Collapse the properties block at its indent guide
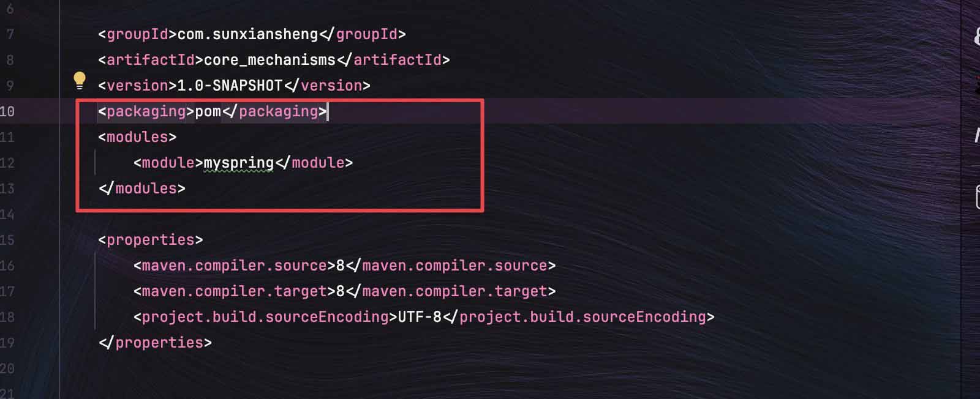Screen dimensions: 980x399 (x=96, y=291)
